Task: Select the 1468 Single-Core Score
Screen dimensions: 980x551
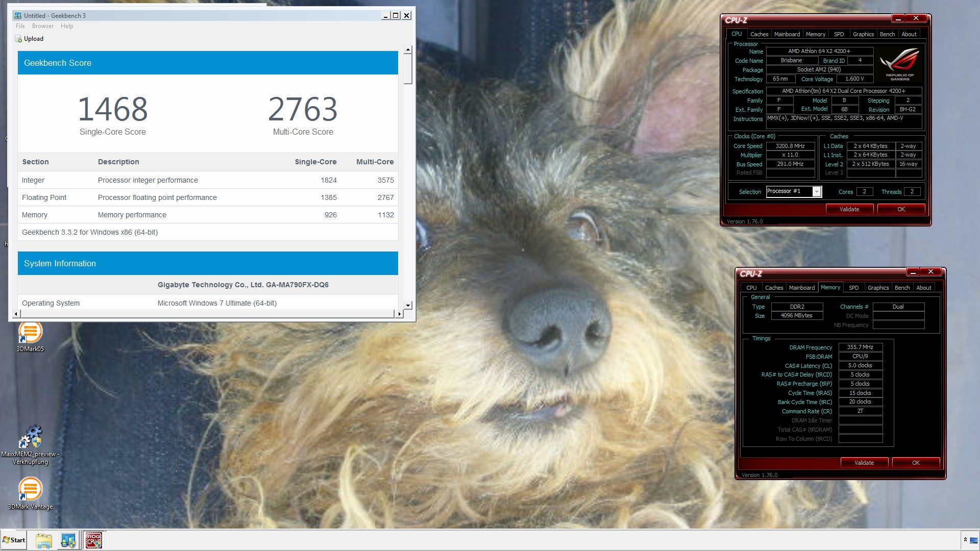Action: [113, 109]
